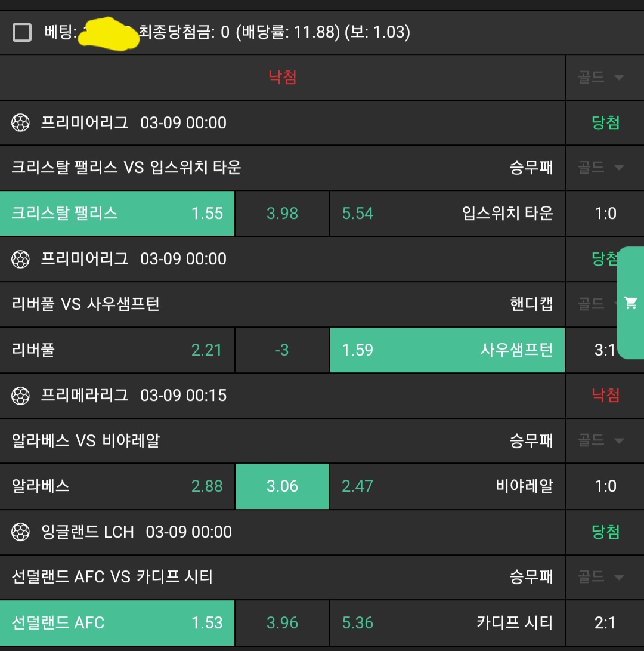644x651 pixels.
Task: Open 골드 dropdown in 알라베스 VS 비야레알 row
Action: pyautogui.click(x=600, y=441)
